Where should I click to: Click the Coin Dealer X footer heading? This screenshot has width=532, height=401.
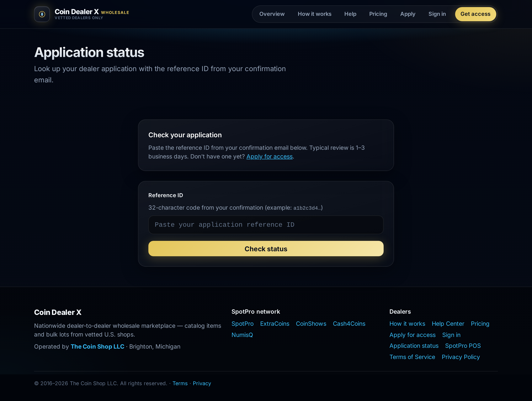coord(58,312)
